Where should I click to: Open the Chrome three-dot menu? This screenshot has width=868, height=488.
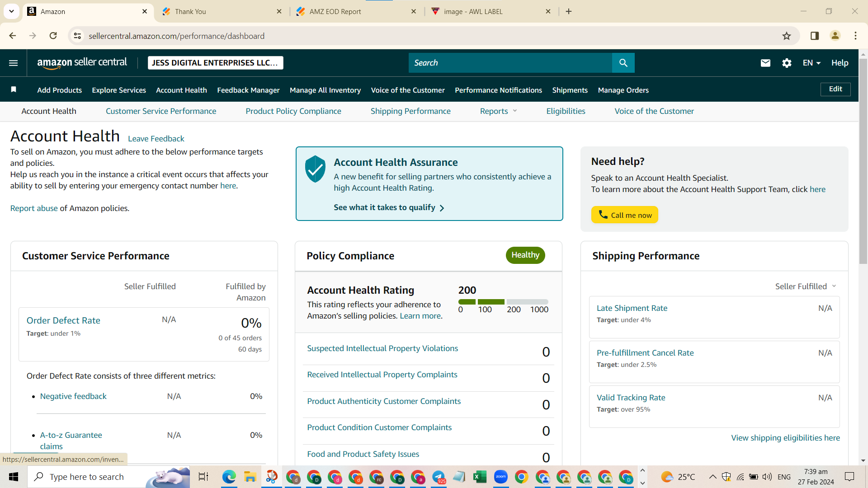[x=855, y=36]
